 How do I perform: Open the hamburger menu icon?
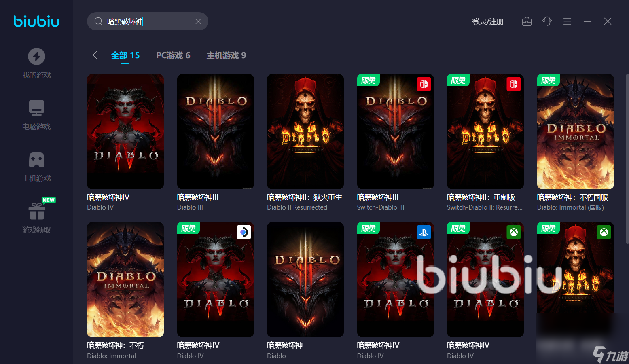coord(567,21)
